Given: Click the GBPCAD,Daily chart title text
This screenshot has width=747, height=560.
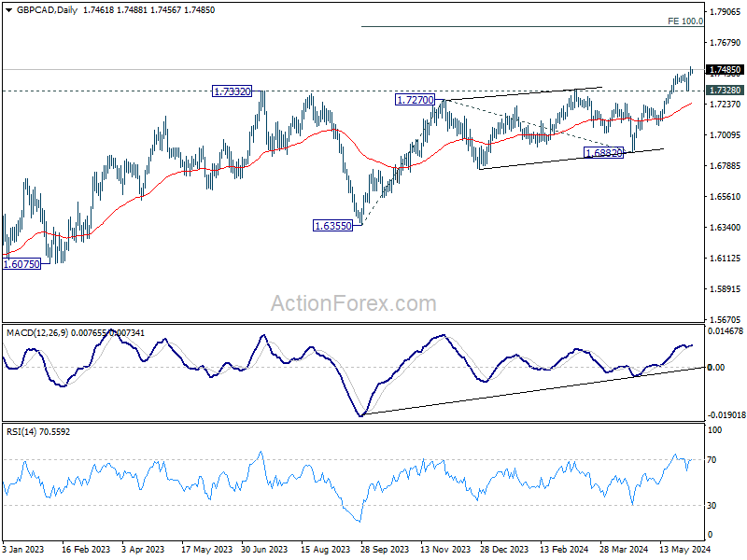Looking at the screenshot, I should pyautogui.click(x=47, y=10).
